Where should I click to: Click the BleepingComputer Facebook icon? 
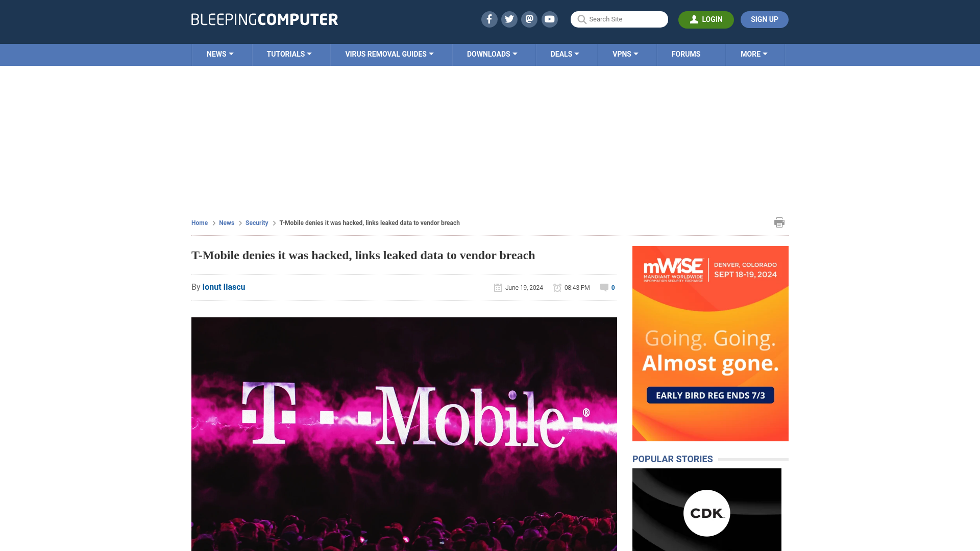[x=489, y=19]
